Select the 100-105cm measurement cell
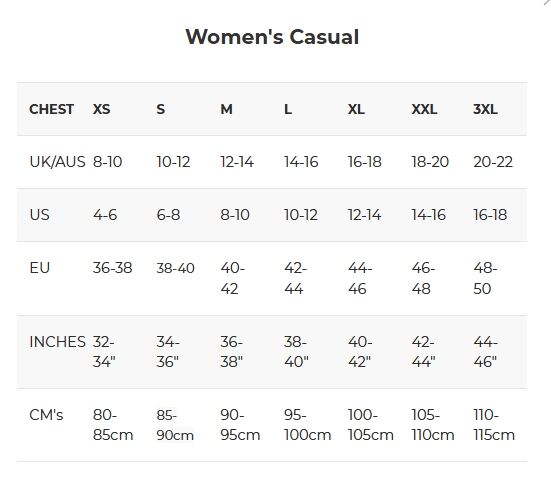 [371, 425]
